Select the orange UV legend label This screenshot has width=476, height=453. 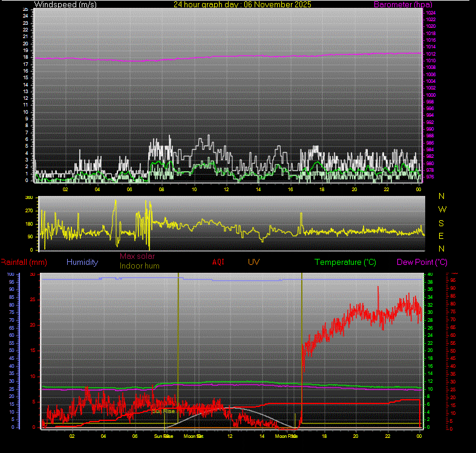coord(253,262)
